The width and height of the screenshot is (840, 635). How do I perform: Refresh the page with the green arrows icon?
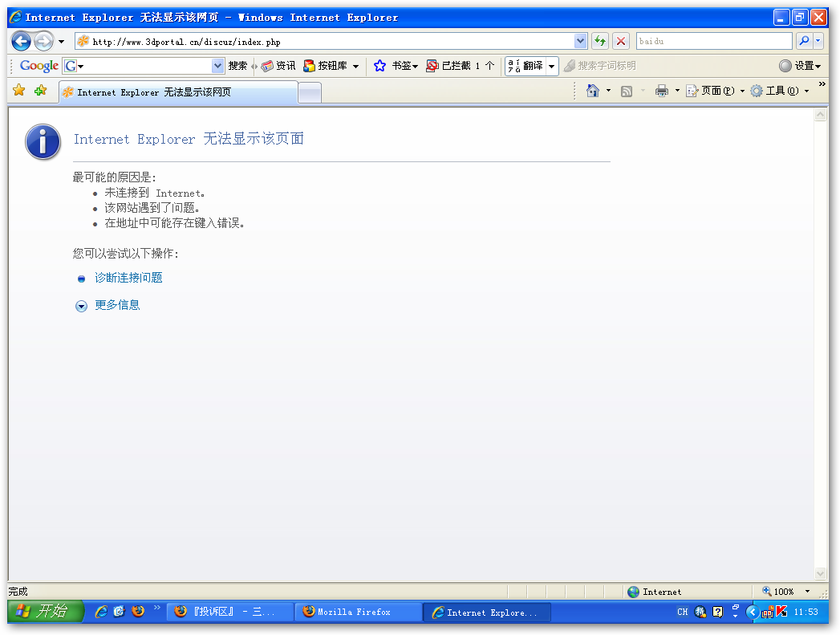tap(600, 41)
